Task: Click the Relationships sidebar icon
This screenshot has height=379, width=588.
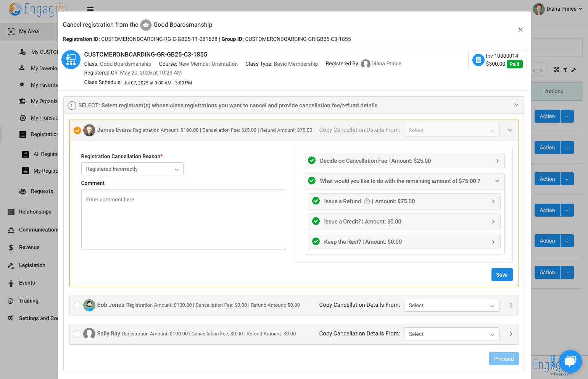Action: pos(11,212)
